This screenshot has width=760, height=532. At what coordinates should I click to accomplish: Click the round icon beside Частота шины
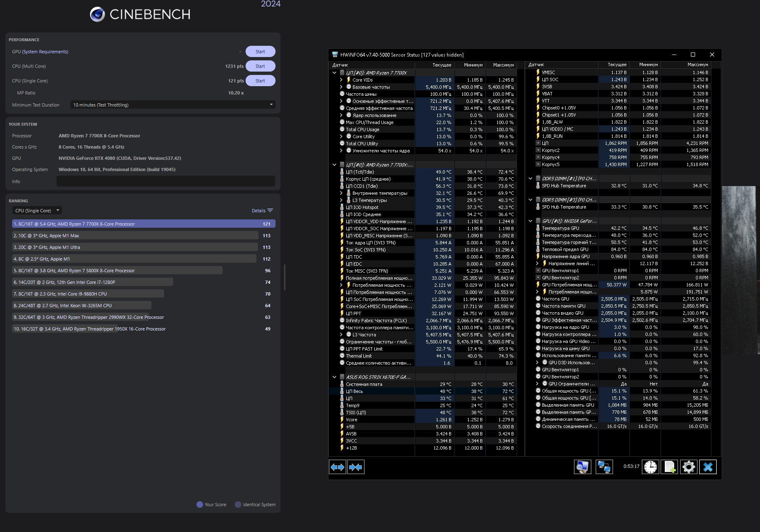coord(342,94)
